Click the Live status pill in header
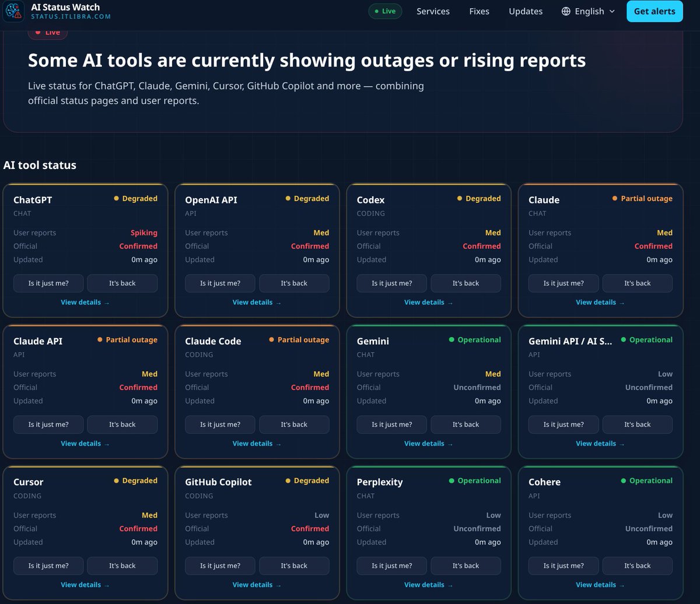Image resolution: width=700 pixels, height=604 pixels. (x=385, y=11)
